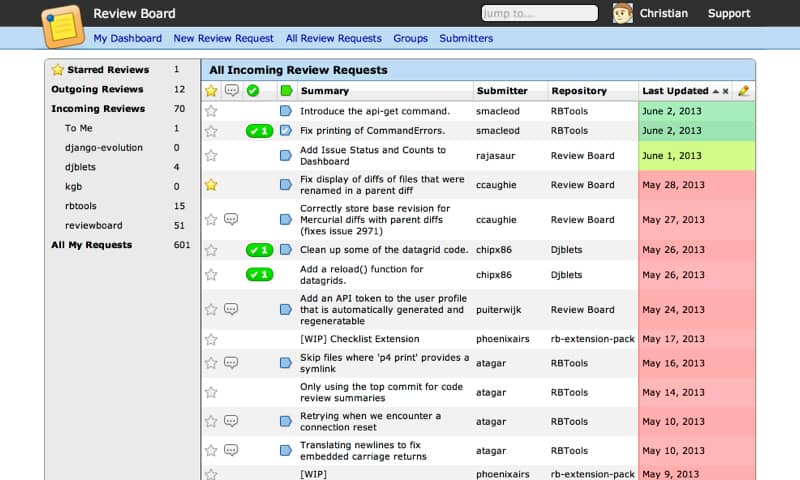Toggle Last Updated sort direction arrow
The height and width of the screenshot is (480, 800).
pos(716,91)
